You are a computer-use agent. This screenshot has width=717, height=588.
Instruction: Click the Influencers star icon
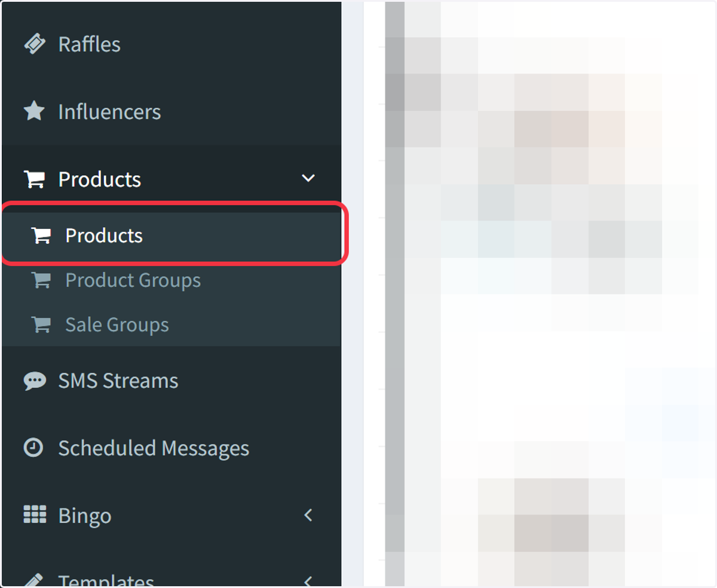tap(34, 111)
